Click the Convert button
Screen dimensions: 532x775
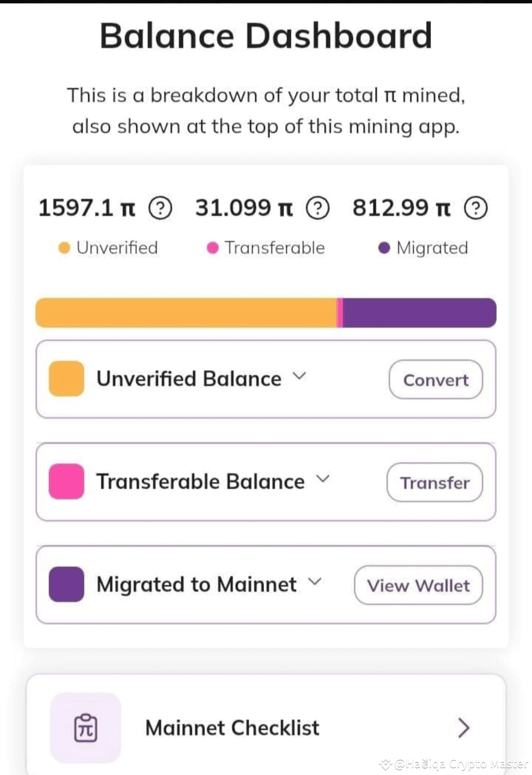pyautogui.click(x=436, y=380)
